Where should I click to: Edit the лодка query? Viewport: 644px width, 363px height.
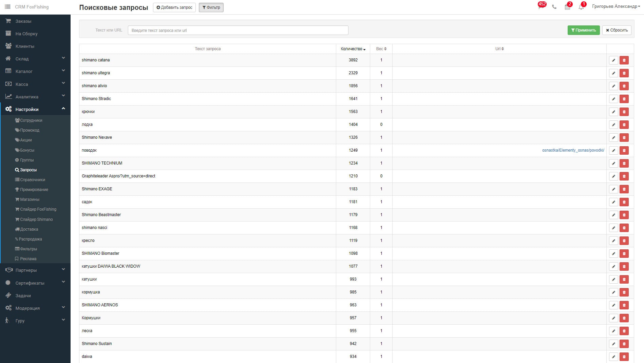pos(613,125)
